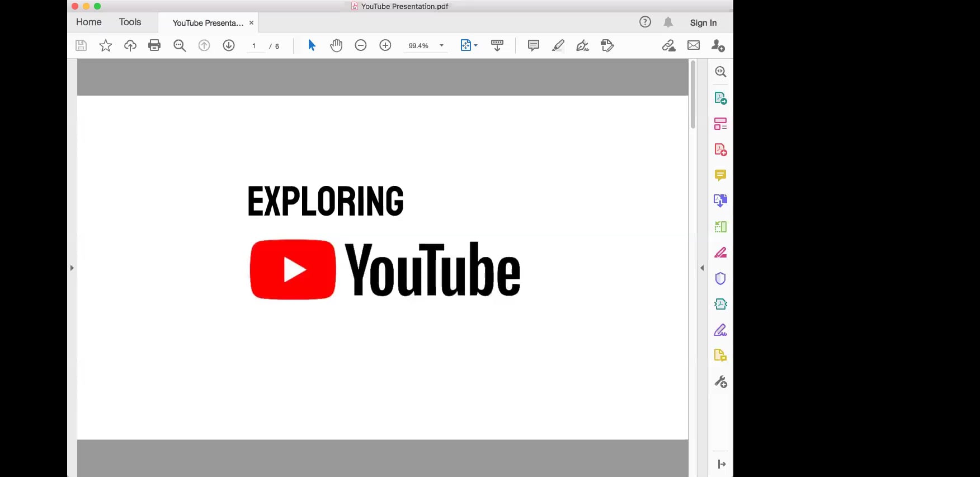Switch to the Home tab

point(89,22)
